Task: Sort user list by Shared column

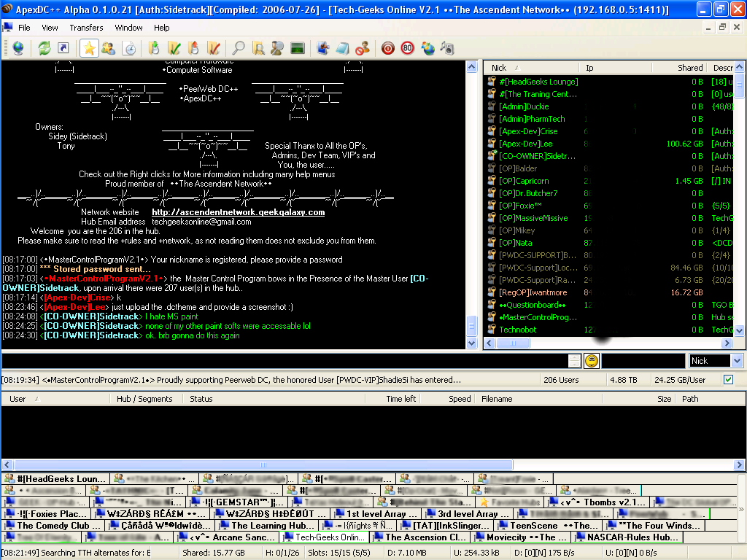Action: (679, 68)
